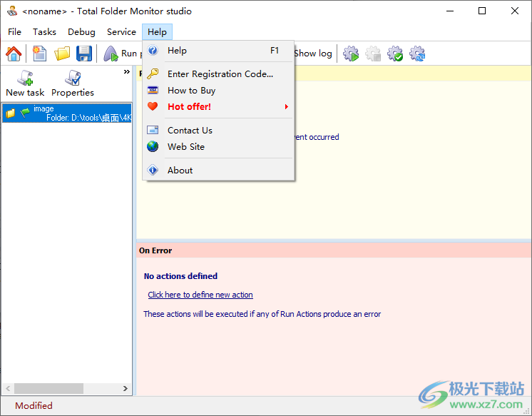
Task: Click the globe Web Site icon
Action: pyautogui.click(x=153, y=147)
